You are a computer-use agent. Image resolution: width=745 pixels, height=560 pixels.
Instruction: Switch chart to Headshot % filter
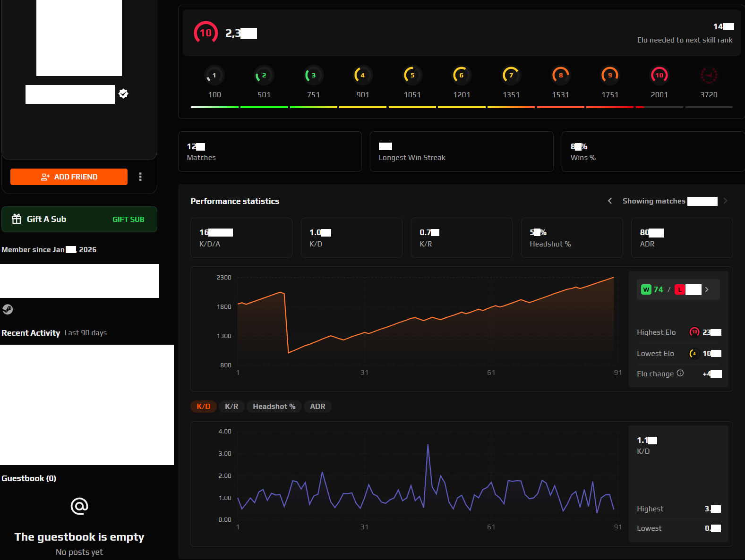tap(274, 407)
